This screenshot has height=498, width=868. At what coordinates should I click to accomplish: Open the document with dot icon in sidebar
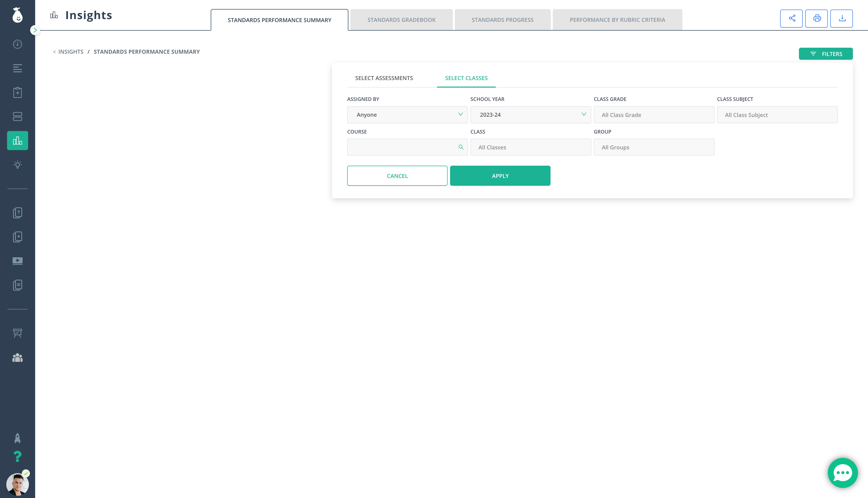point(17,237)
